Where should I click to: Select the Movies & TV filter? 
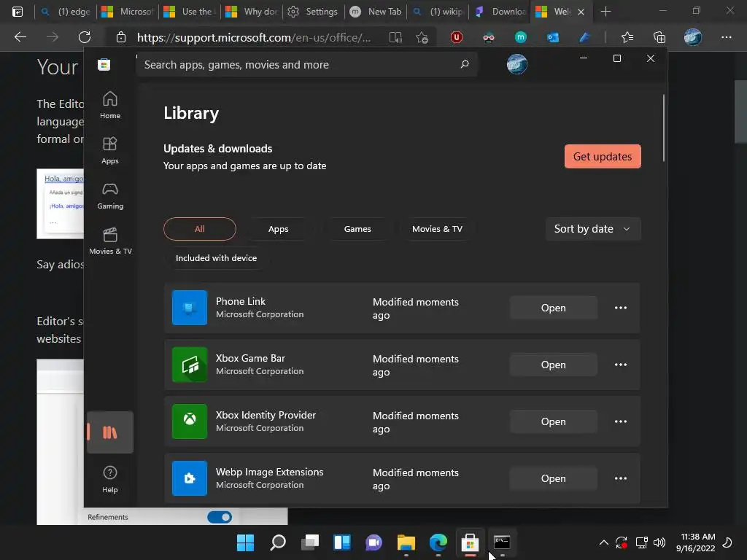click(437, 229)
